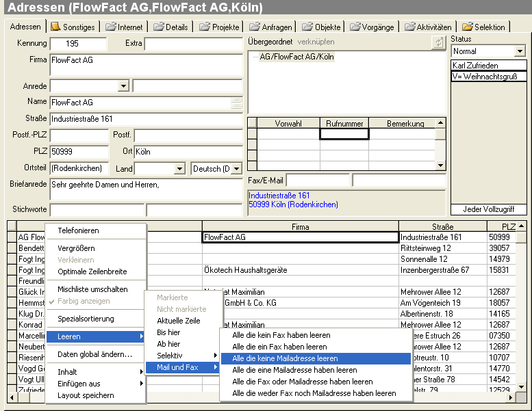Click the Jeder Vollzugriff button
Image resolution: width=532 pixels, height=411 pixels.
click(489, 209)
